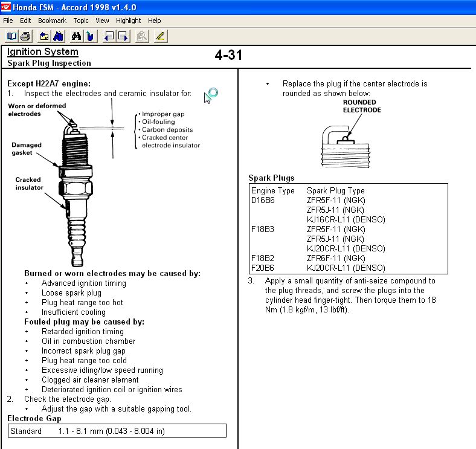Open the Highlight menu
Viewport: 476px width, 449px height.
[128, 21]
